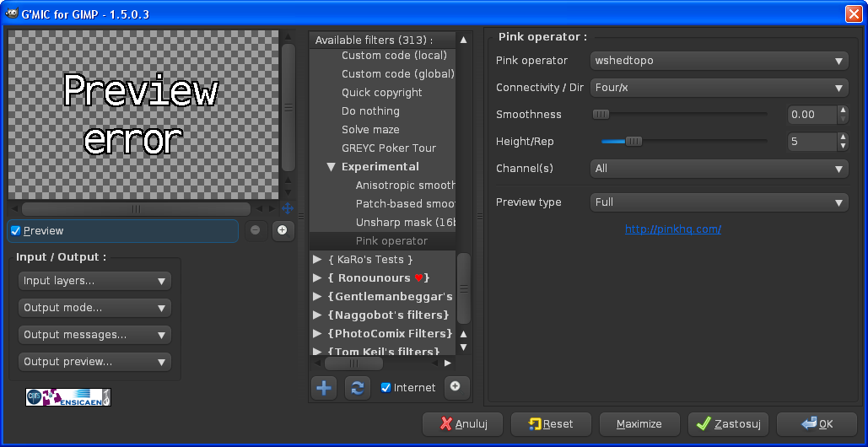Select the Quick copyright filter
This screenshot has width=868, height=447.
coord(382,93)
